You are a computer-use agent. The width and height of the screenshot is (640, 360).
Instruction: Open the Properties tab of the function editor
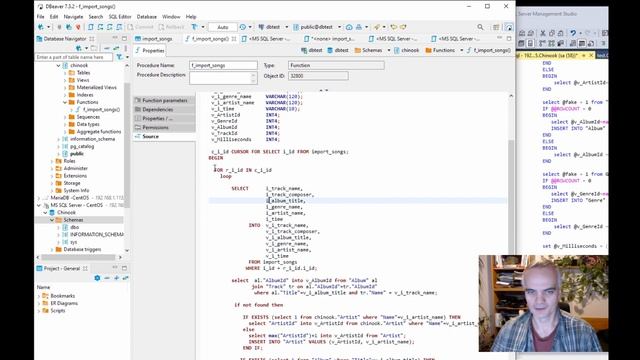pos(149,50)
